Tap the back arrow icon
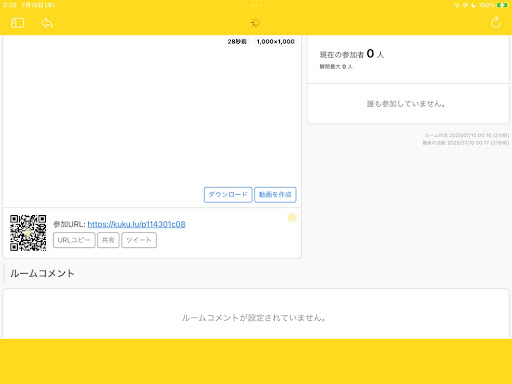 [x=47, y=23]
